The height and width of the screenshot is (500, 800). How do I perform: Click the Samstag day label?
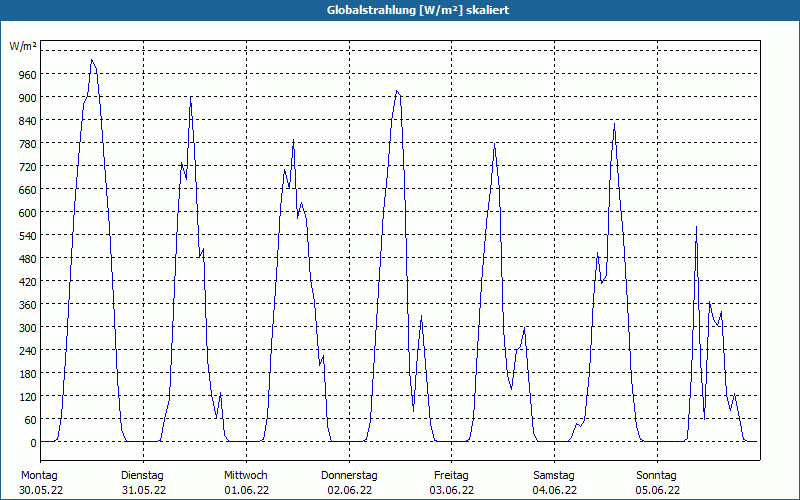pyautogui.click(x=554, y=476)
